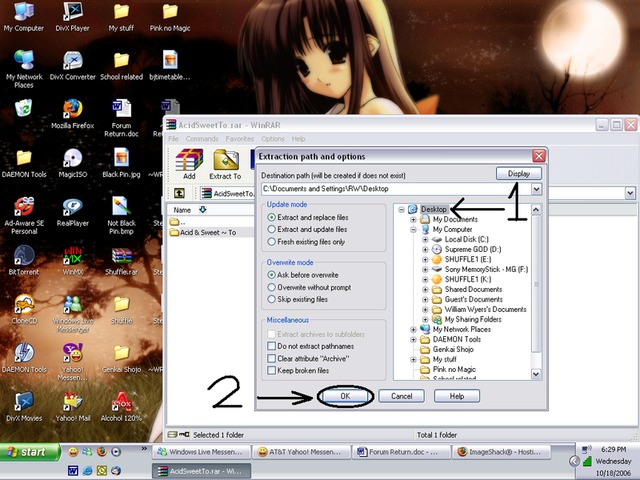
Task: Open the WinRAR Options menu
Action: (x=273, y=139)
